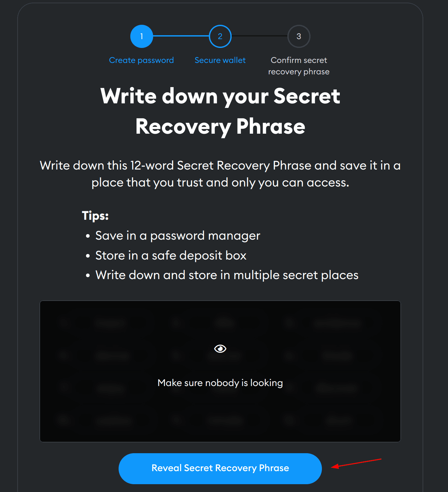Screen dimensions: 448x492
Task: Select the 'Store in a safe deposit box' tip
Action: (171, 256)
